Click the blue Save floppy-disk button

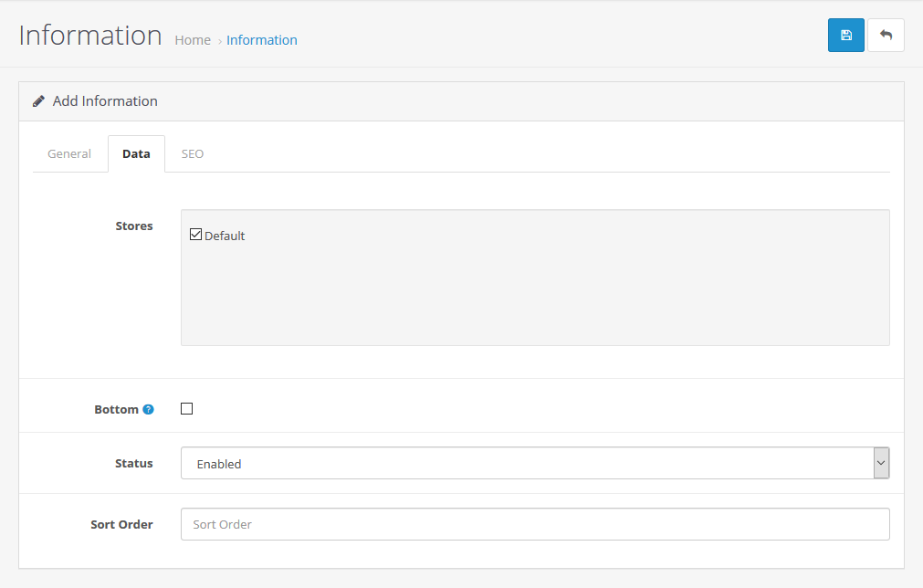[x=846, y=36]
